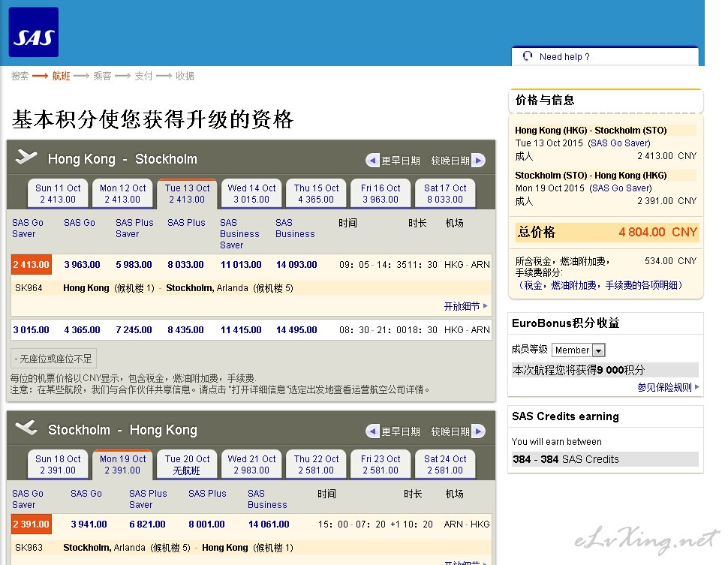The width and height of the screenshot is (728, 565).
Task: Select the Thu 22 Oct date tab
Action: tap(316, 464)
